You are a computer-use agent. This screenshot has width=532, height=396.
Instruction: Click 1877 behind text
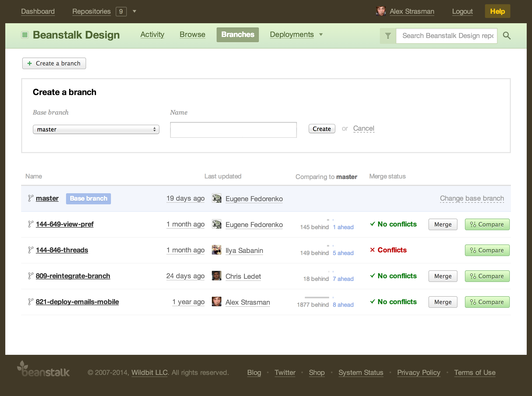pyautogui.click(x=313, y=305)
